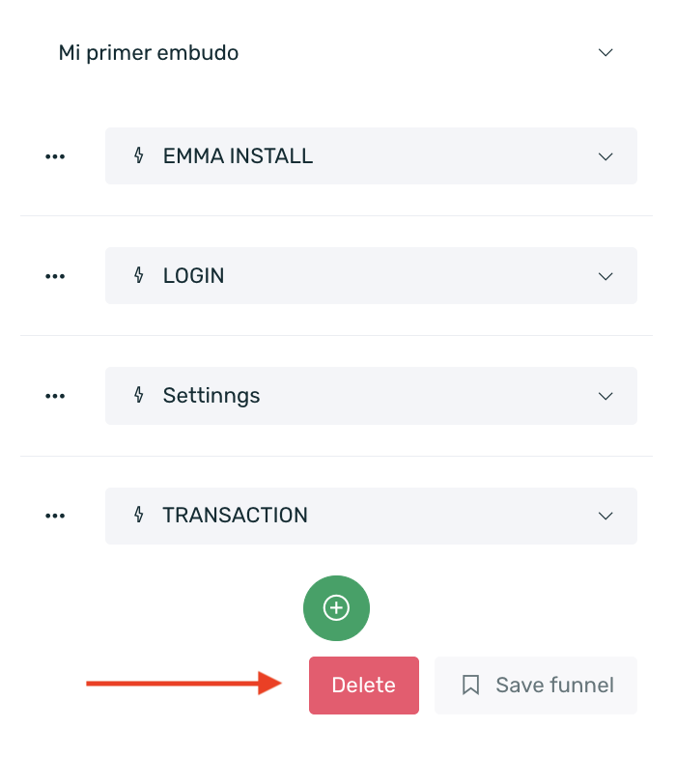Click the green add step plus button
The width and height of the screenshot is (676, 784).
(336, 607)
